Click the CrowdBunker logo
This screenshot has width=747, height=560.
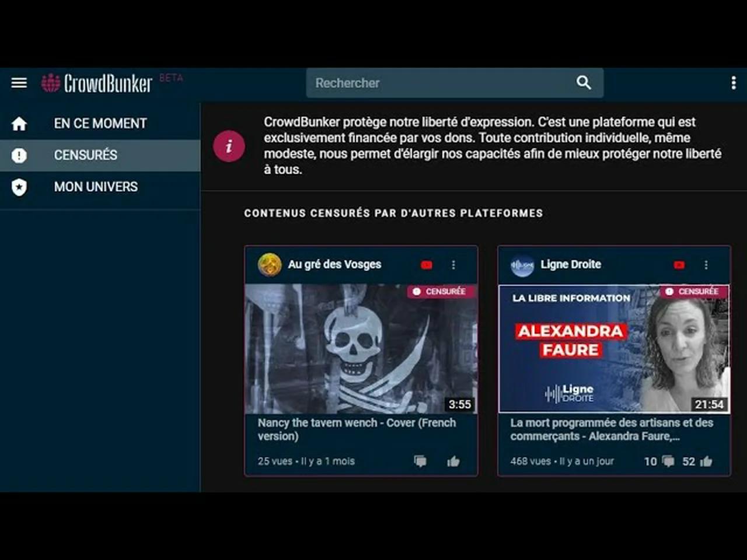(96, 83)
